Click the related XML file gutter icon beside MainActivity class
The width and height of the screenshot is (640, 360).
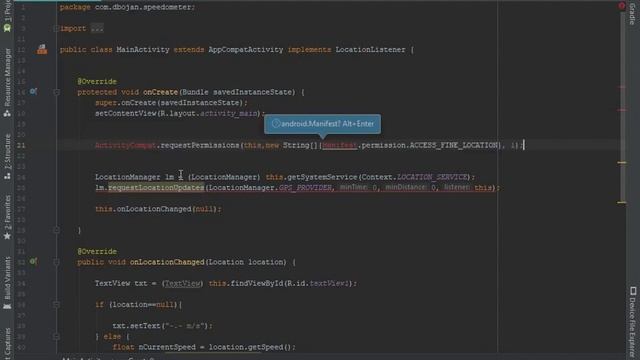(42, 49)
